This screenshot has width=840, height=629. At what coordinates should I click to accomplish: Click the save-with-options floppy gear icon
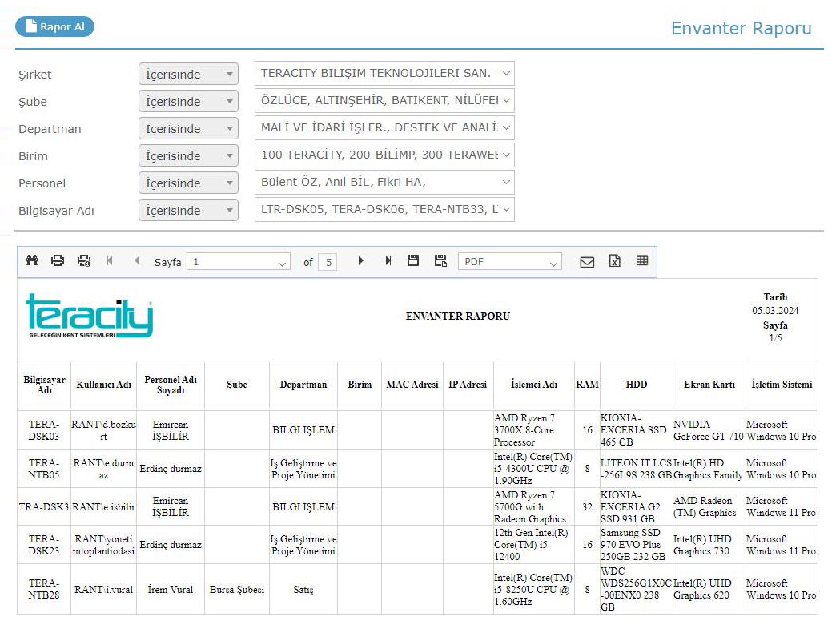[440, 260]
